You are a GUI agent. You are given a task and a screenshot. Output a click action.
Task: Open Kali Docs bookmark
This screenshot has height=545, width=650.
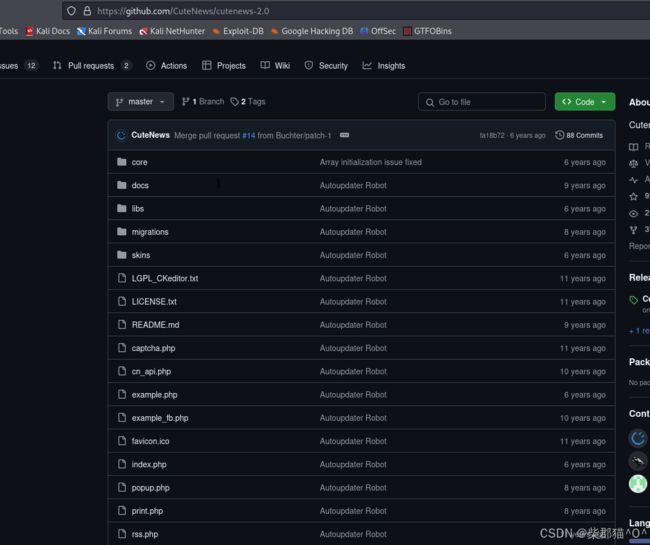coord(48,31)
